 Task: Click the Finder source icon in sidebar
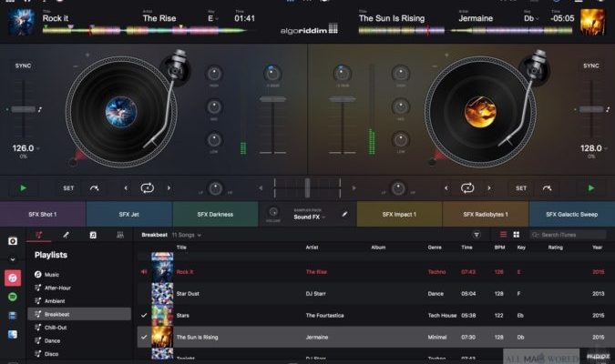(x=13, y=334)
